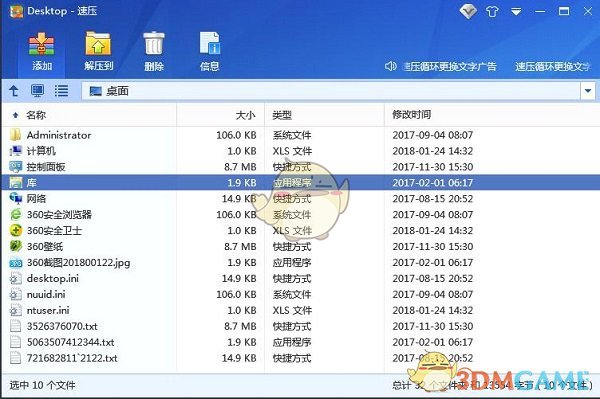Click the type 快捷方式 in the desktop.ini row
This screenshot has height=399, width=600.
[292, 278]
